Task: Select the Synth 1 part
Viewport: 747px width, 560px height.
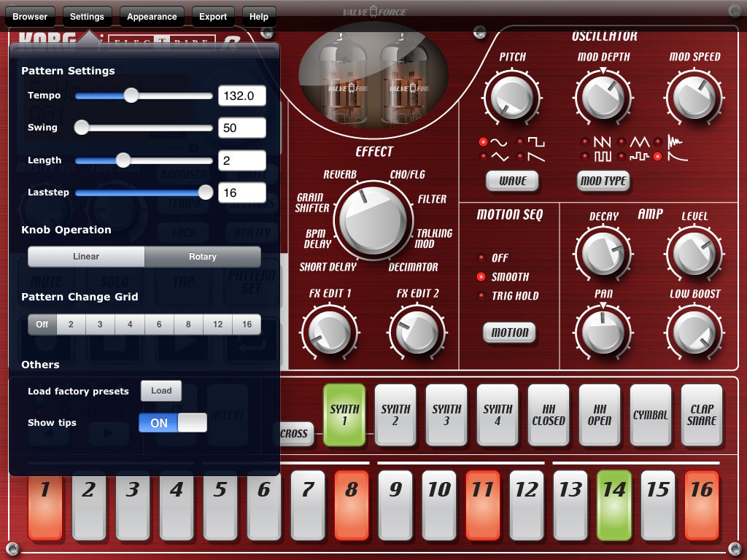Action: coord(344,415)
